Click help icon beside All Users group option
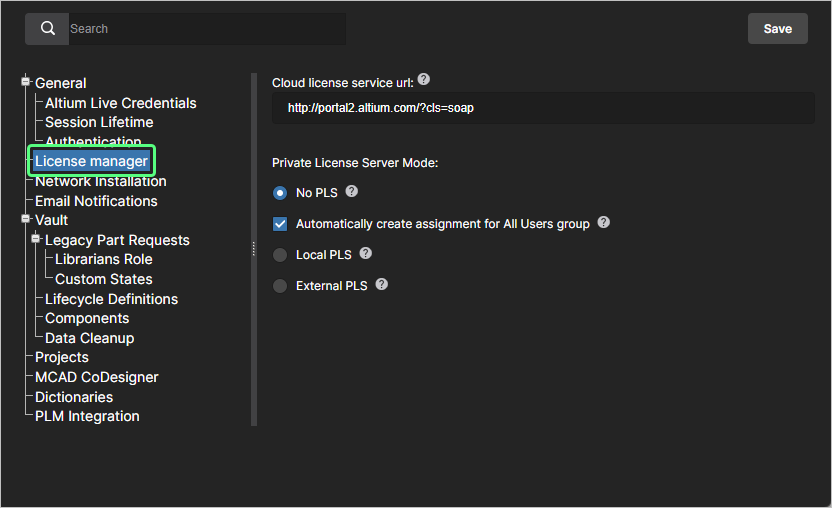This screenshot has width=832, height=508. tap(604, 223)
